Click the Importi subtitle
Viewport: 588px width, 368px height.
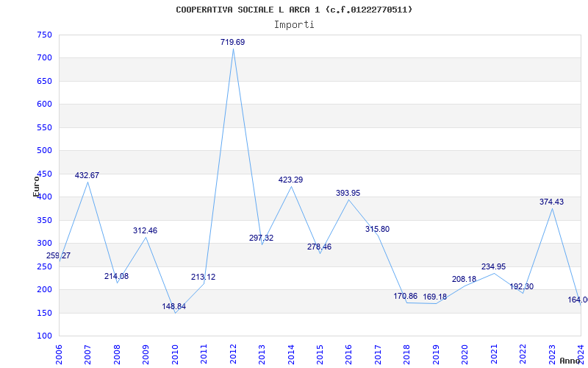[x=294, y=24]
